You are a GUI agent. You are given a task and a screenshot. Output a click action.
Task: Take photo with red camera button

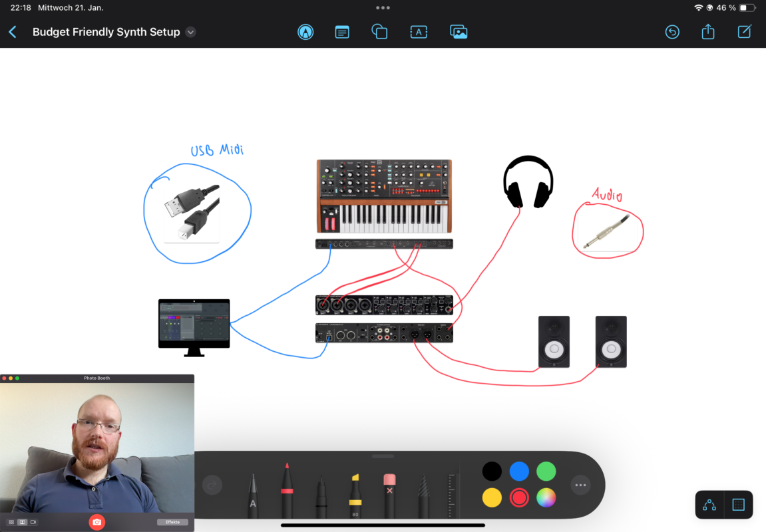point(97,522)
